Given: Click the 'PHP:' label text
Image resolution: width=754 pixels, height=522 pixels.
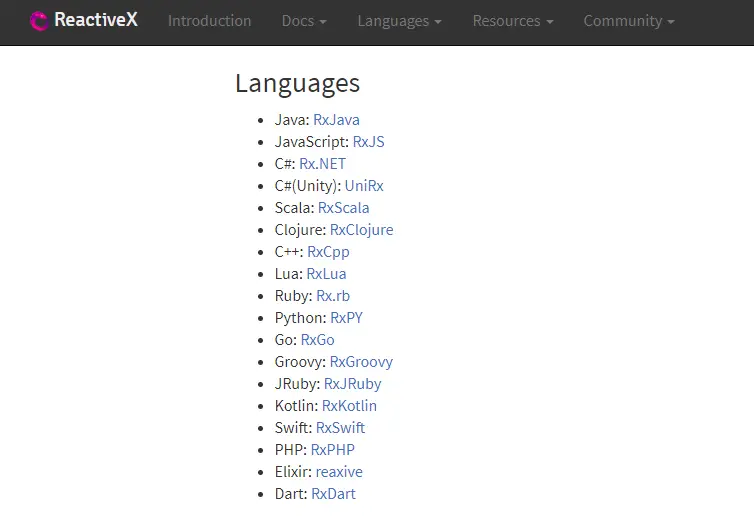Looking at the screenshot, I should (291, 450).
